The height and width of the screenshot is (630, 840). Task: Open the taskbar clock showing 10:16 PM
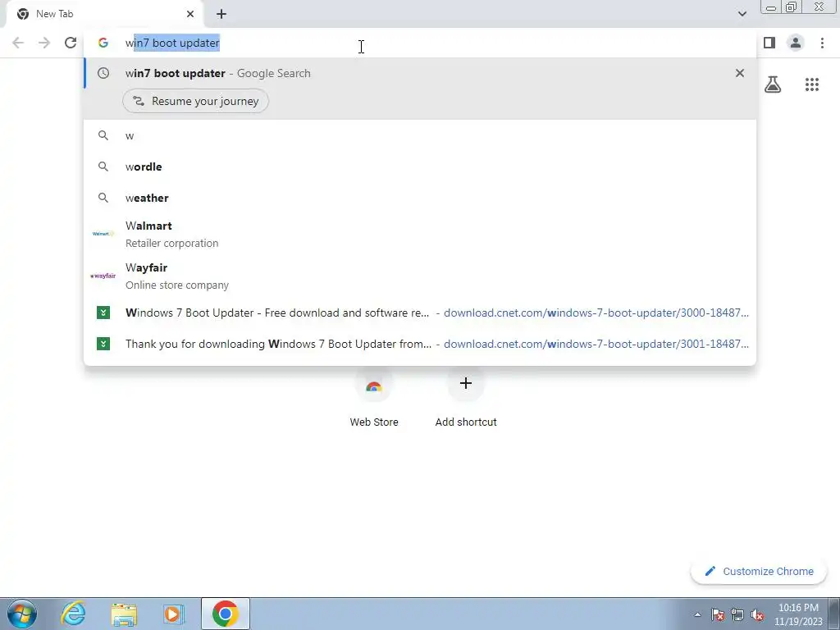798,614
